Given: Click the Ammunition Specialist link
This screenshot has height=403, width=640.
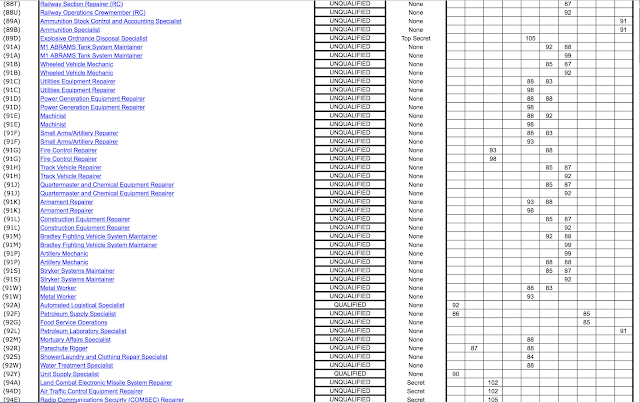Looking at the screenshot, I should point(70,30).
